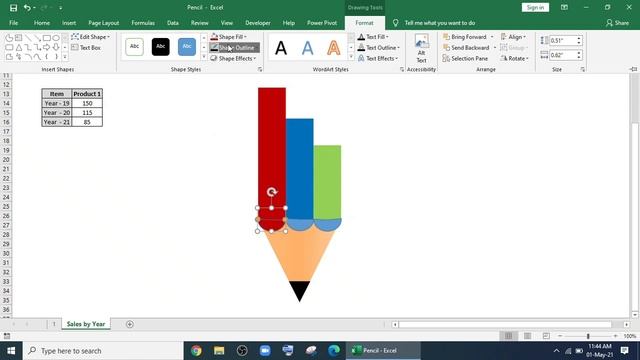Viewport: 640px width, 360px height.
Task: Open Shape Effects dropdown
Action: click(x=233, y=59)
